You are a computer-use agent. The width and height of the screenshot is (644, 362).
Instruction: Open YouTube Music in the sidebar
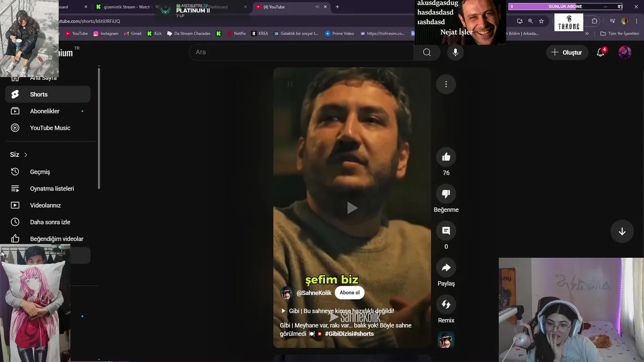point(48,128)
